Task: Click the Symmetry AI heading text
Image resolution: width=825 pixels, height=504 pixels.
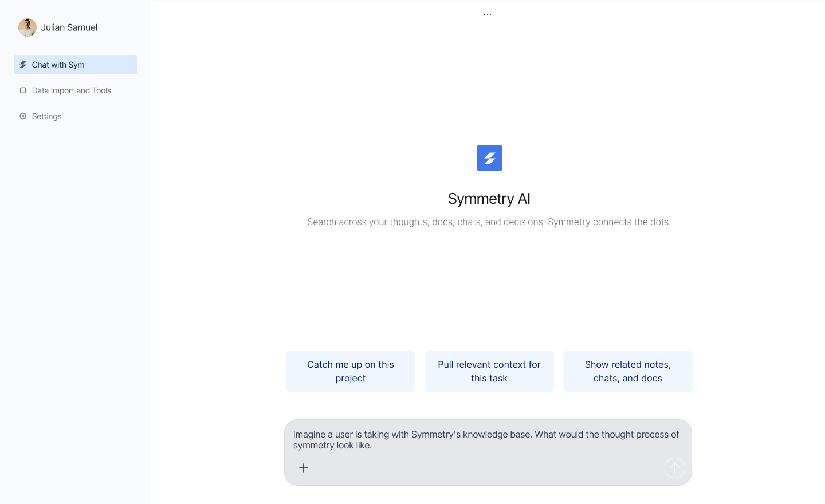Action: coord(489,199)
